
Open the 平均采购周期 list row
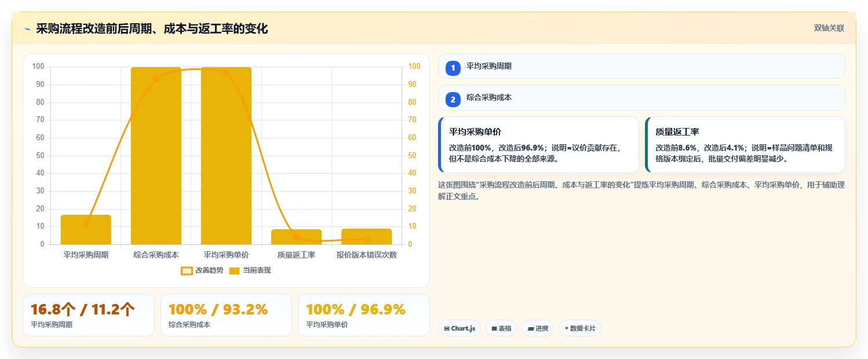click(x=641, y=66)
